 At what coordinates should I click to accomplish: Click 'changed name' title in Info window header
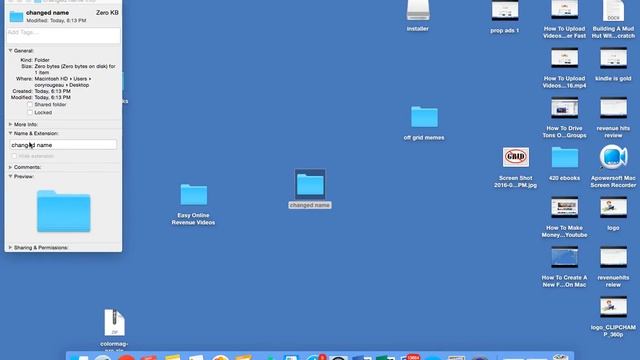47,13
